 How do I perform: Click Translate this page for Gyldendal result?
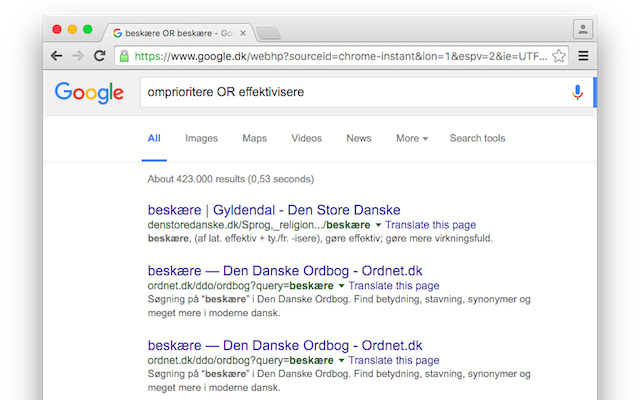click(431, 225)
